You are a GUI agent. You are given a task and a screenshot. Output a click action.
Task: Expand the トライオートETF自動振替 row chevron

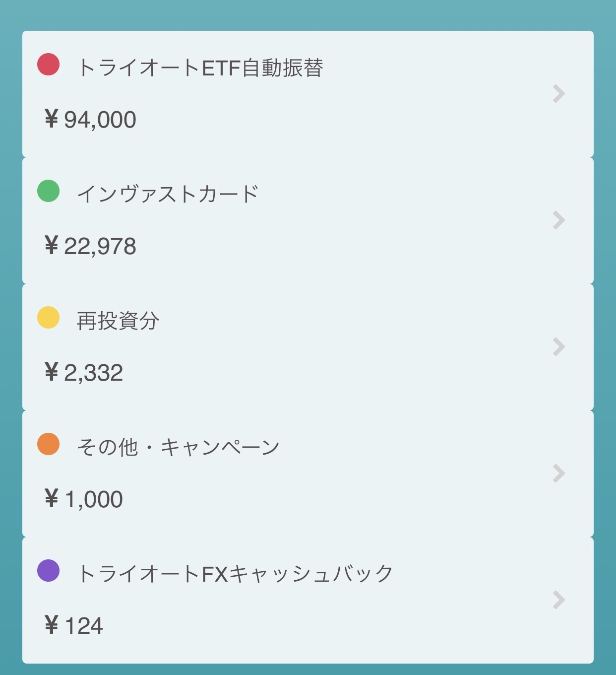coord(559,94)
